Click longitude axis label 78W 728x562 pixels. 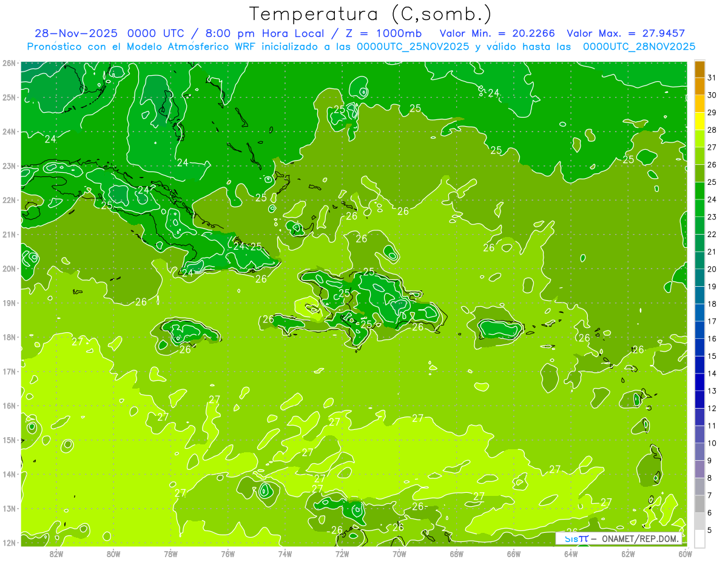click(x=170, y=554)
